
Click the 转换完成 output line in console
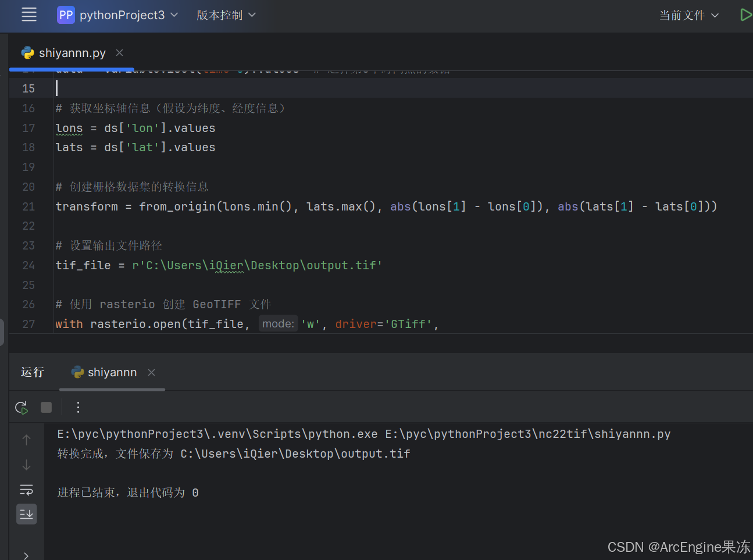click(234, 454)
